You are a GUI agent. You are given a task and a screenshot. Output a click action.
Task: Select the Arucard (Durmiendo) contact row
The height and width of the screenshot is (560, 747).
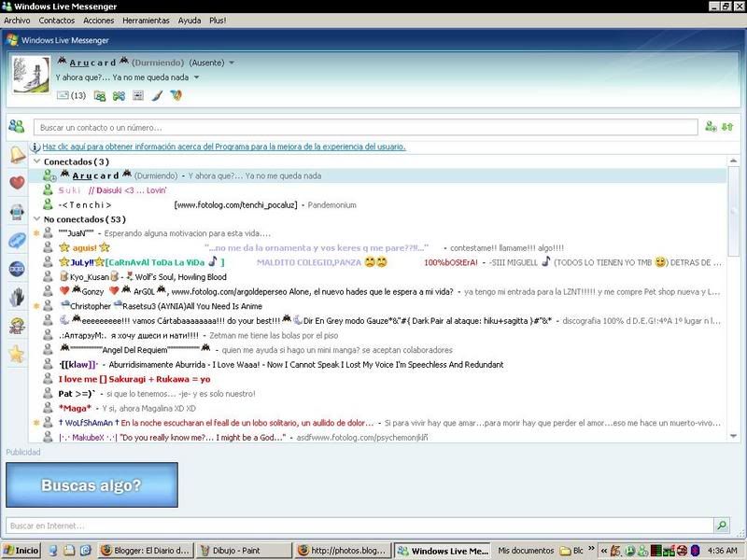point(377,175)
